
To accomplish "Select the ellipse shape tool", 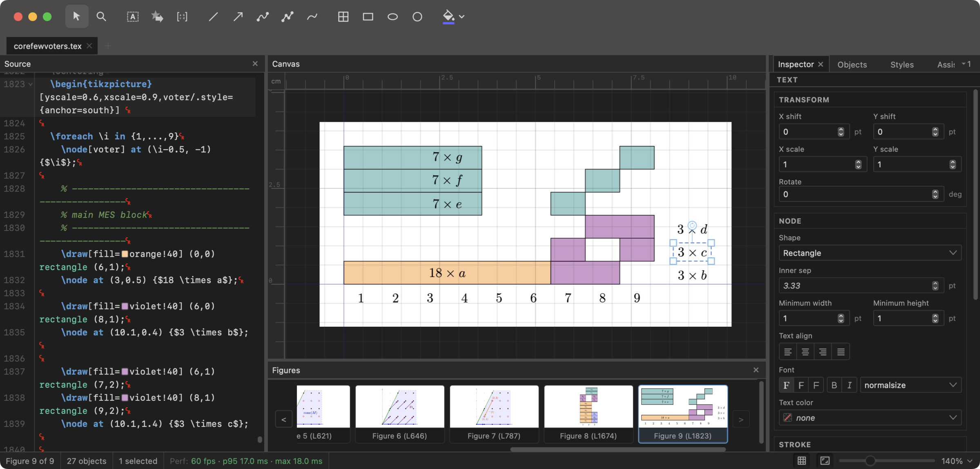I will (x=392, y=16).
